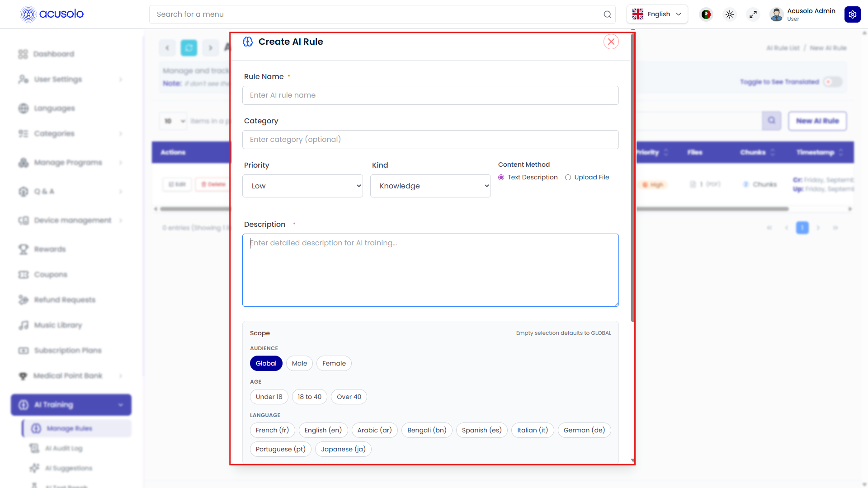Select Japanese (ja) language chip
The image size is (868, 488).
click(343, 449)
